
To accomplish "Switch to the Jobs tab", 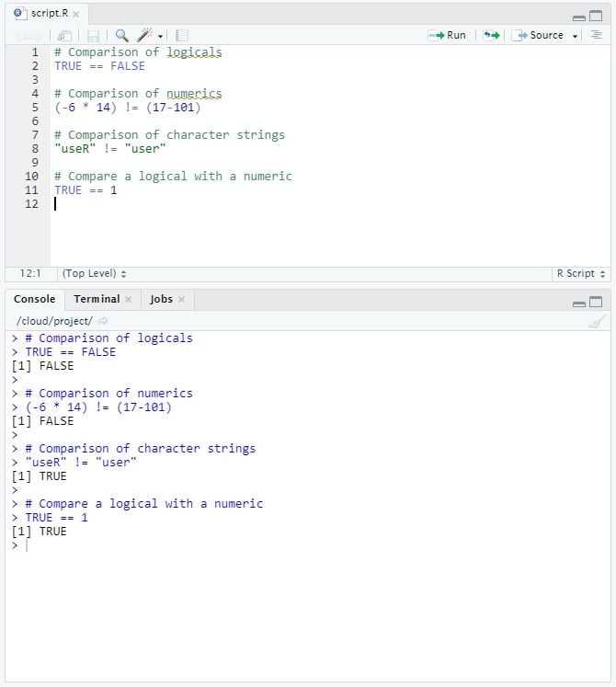I will 161,299.
